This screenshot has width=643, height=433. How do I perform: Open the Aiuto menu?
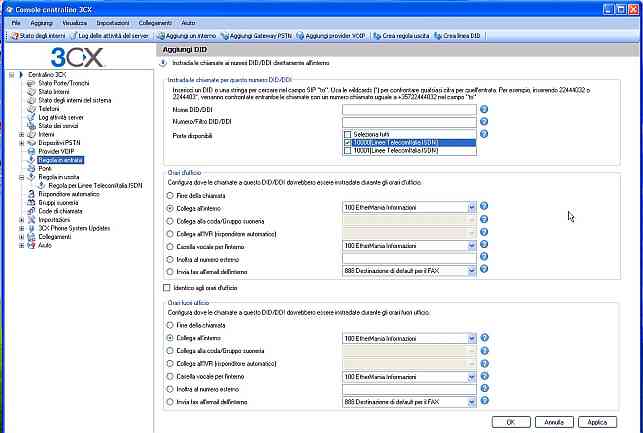[188, 23]
